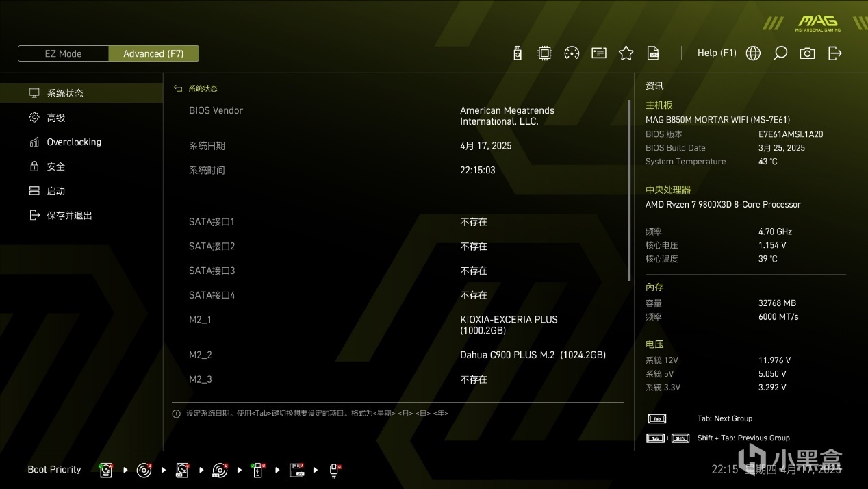Open 安全 security menu in the sidebar
This screenshot has width=868, height=489.
pos(81,166)
